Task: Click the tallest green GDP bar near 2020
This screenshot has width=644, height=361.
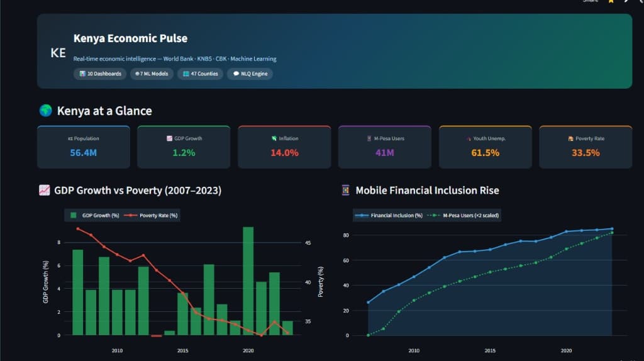Action: [x=248, y=281]
